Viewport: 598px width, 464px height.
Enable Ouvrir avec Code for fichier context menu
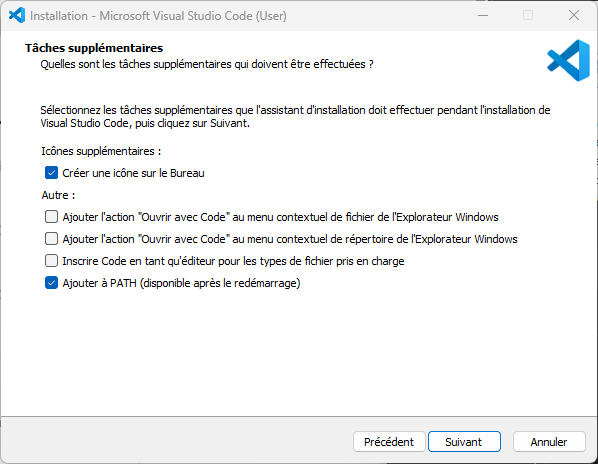(51, 217)
